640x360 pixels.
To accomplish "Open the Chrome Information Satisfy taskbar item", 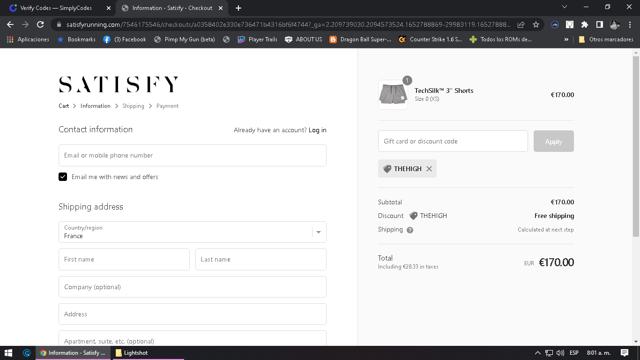I will pos(73,353).
